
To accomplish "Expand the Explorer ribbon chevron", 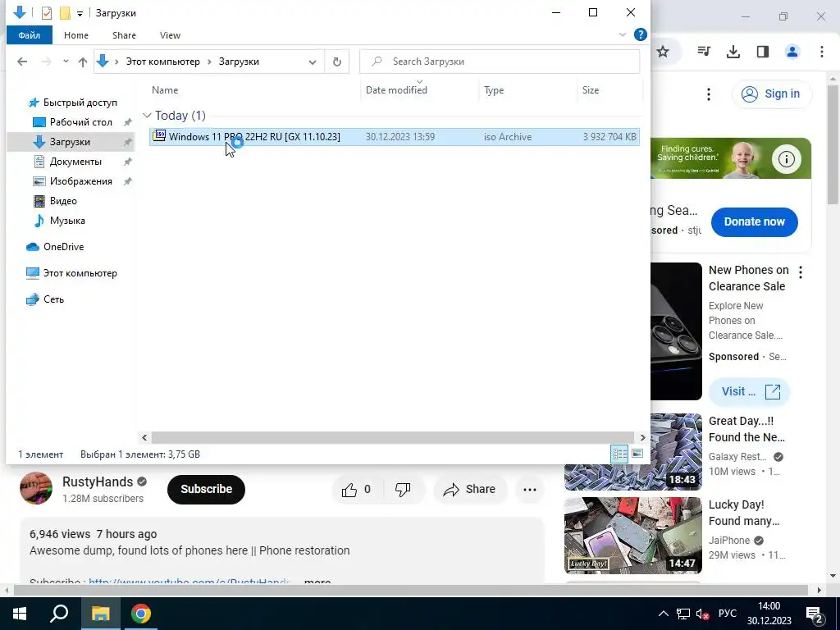I will point(623,34).
